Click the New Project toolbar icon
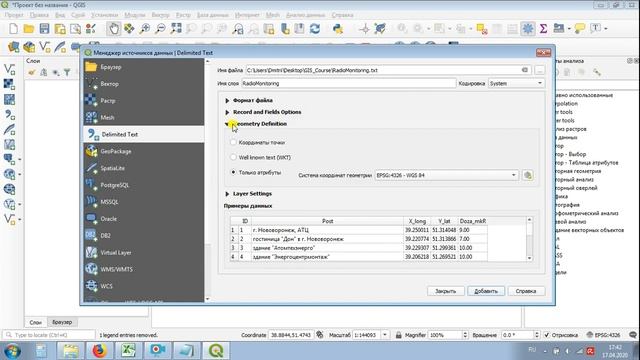The width and height of the screenshot is (640, 360). coord(13,29)
